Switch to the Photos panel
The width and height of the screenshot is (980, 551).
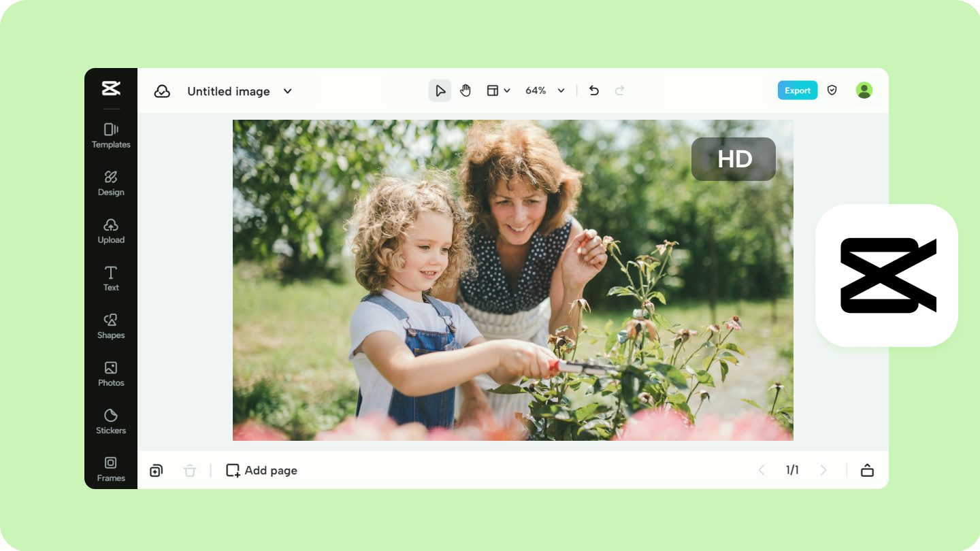click(110, 373)
